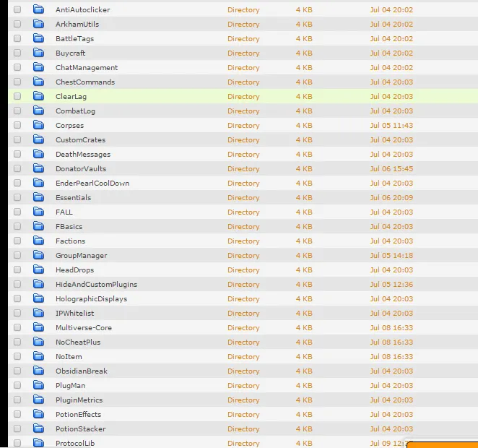478x448 pixels.
Task: Click 4 KB size in the IPWhitelist row
Action: pos(304,313)
